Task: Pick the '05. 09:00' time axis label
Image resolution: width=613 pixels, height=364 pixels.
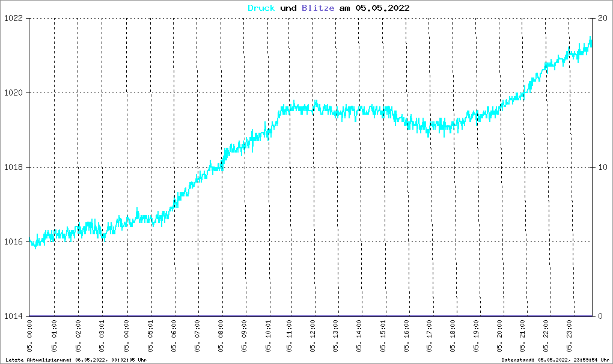Action: click(245, 336)
